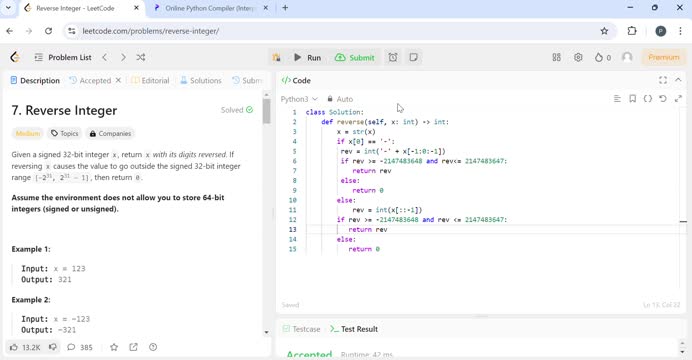Collapse the Code panel chevron
692x360 pixels.
coord(678,80)
